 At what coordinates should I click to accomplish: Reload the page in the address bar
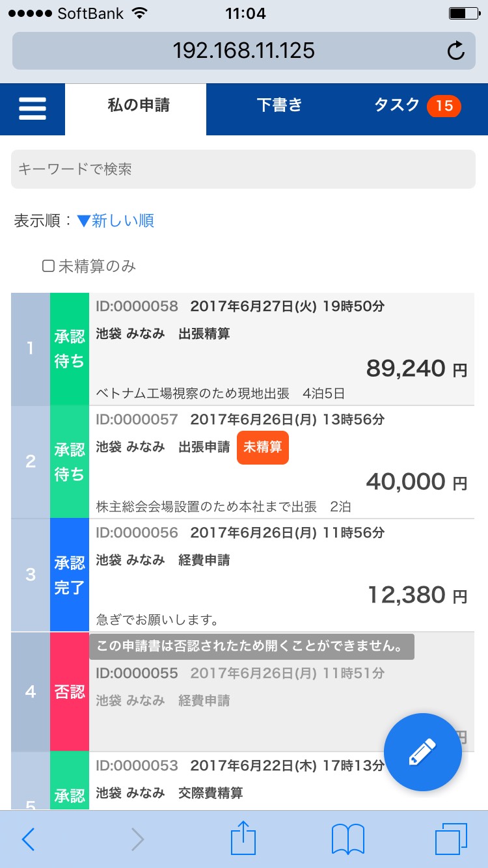pos(456,50)
